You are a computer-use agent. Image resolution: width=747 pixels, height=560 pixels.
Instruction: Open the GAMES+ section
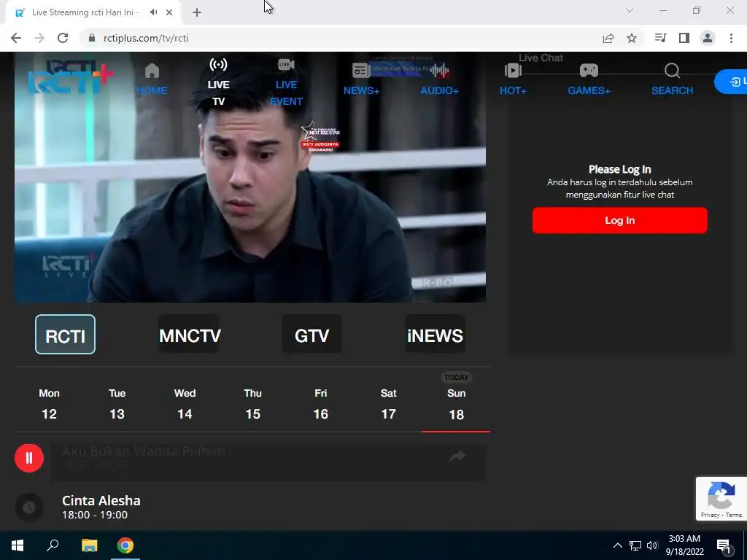(x=589, y=79)
